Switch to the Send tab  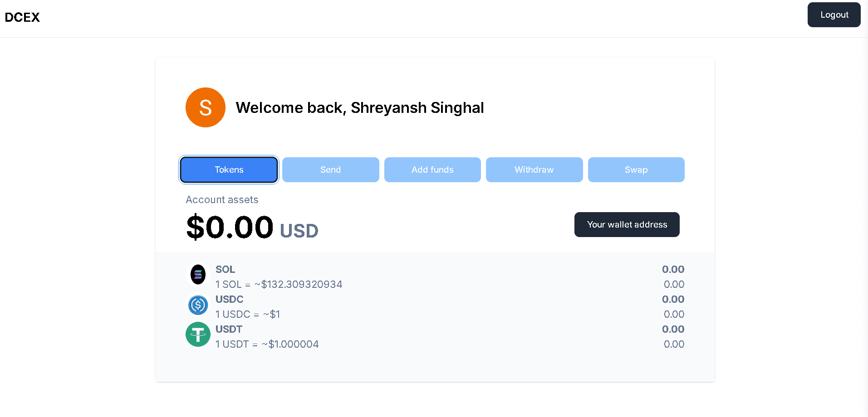330,170
